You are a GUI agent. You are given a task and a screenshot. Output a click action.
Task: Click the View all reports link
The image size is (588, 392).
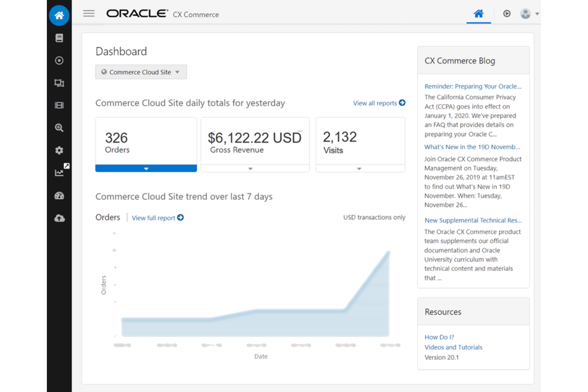tap(379, 103)
